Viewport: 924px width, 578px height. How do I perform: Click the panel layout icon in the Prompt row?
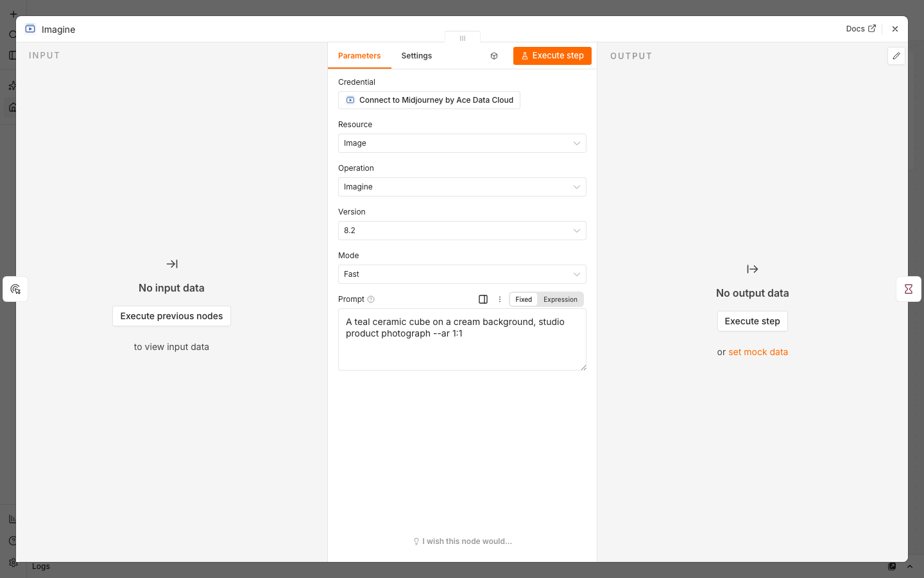[483, 299]
